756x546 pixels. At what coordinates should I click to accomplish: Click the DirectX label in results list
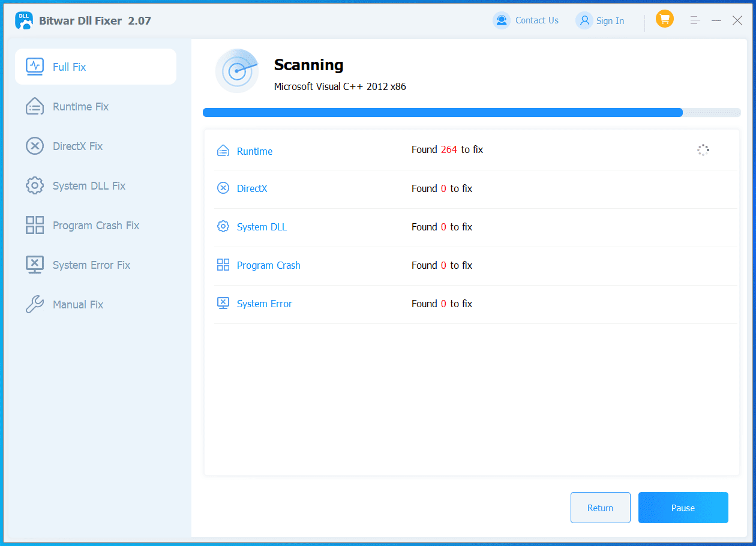(x=252, y=188)
